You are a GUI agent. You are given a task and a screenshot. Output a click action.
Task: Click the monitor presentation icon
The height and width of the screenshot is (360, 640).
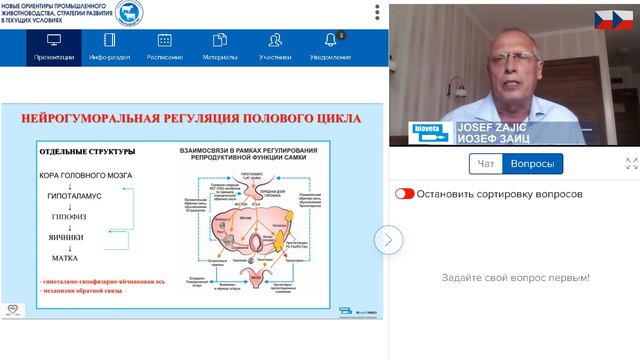point(54,40)
